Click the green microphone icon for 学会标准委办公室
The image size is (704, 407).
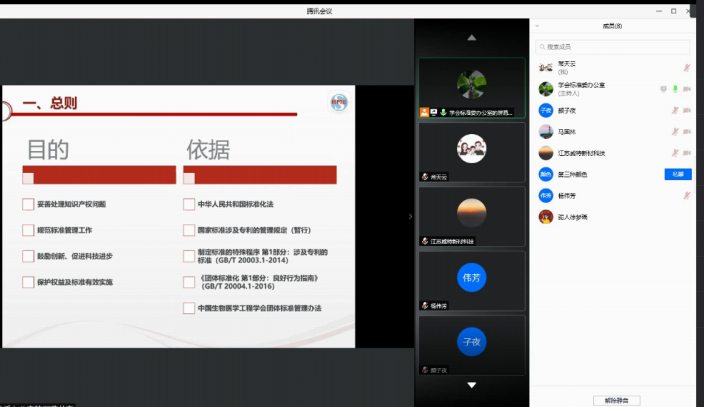point(675,89)
